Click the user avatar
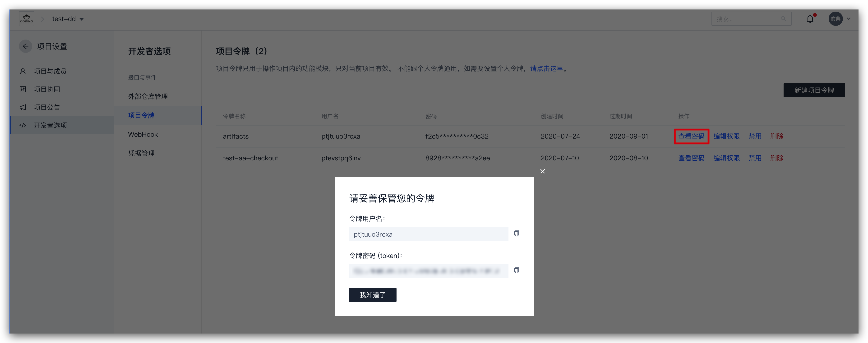 coord(835,19)
